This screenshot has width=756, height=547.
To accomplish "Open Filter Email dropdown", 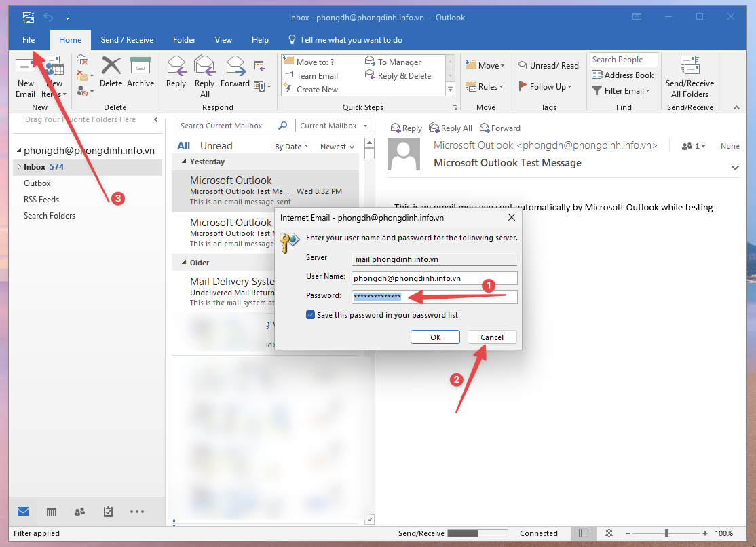I will click(621, 91).
